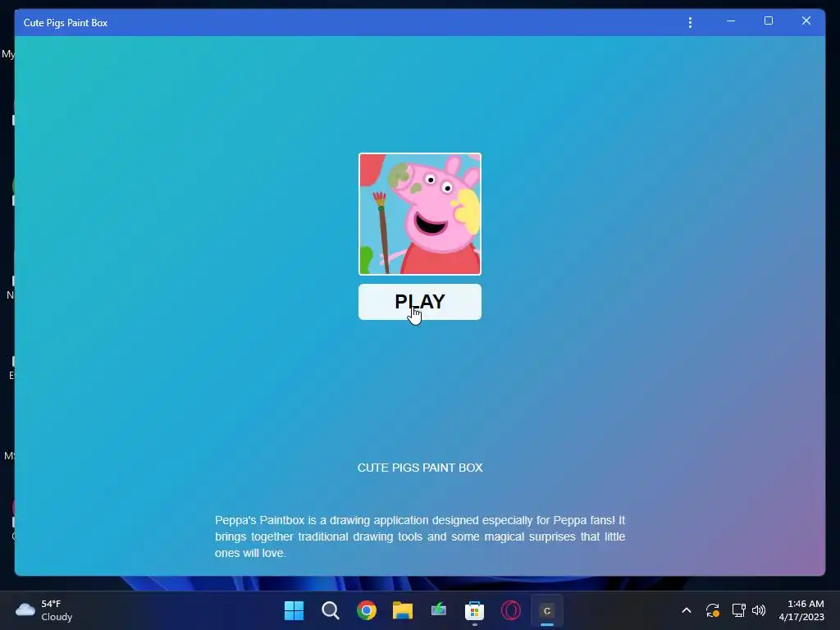The height and width of the screenshot is (630, 840).
Task: Open network settings tray icon
Action: (739, 610)
